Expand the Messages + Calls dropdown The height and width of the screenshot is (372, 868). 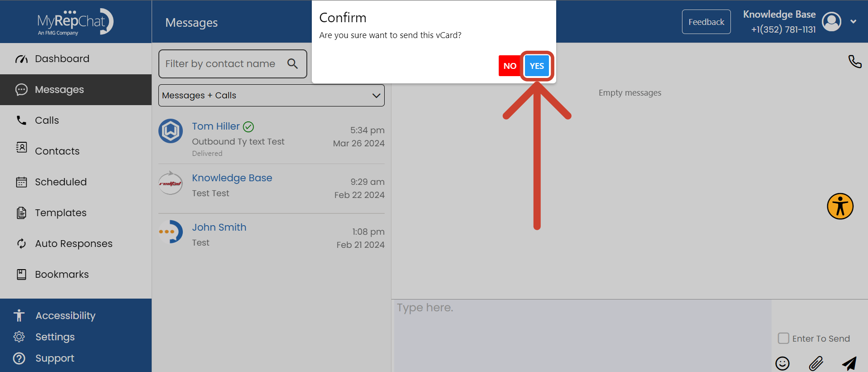coord(271,96)
